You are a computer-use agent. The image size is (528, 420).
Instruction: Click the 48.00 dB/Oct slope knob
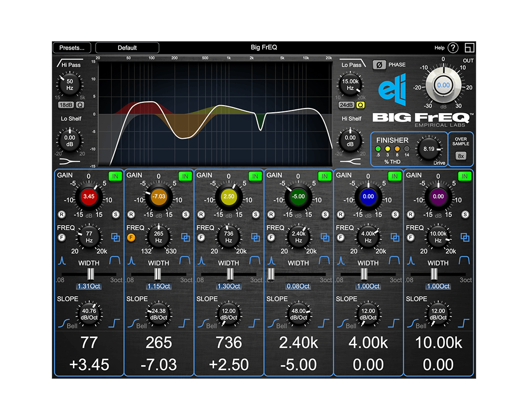299,314
